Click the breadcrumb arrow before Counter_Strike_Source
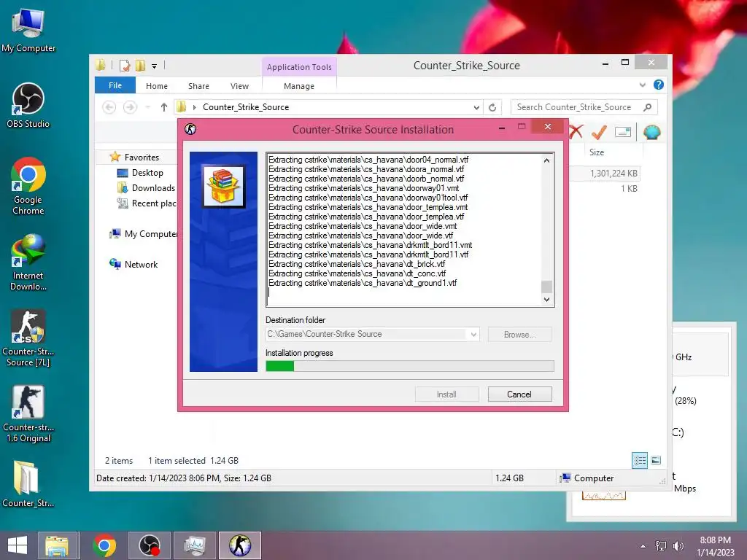Viewport: 747px width, 560px height. point(194,108)
